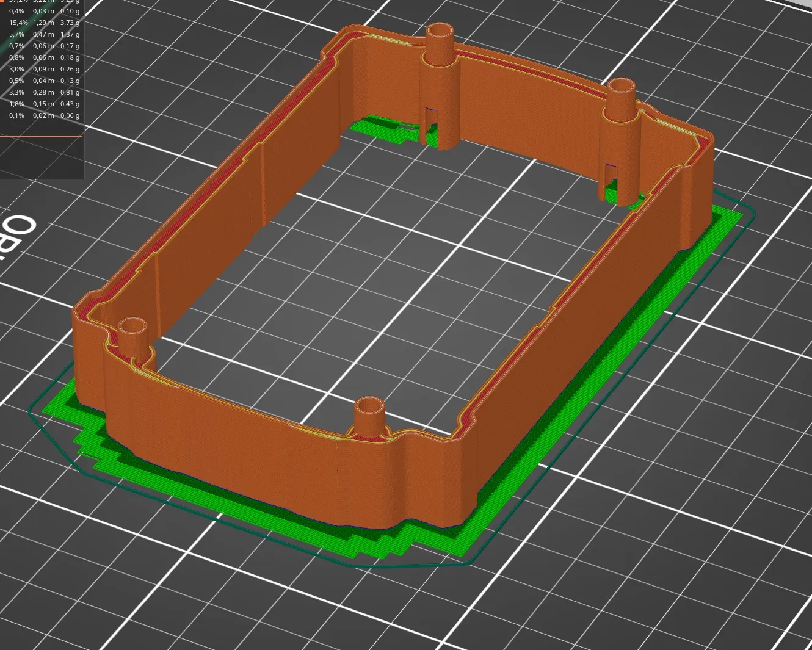Click the 0,8% legend percentage
This screenshot has width=812, height=650.
16,57
